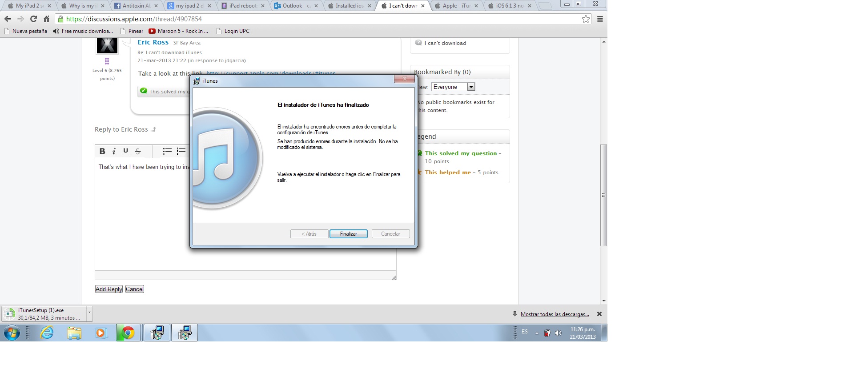Open the Pinear bookmark
This screenshot has height=377, width=868.
tap(132, 31)
